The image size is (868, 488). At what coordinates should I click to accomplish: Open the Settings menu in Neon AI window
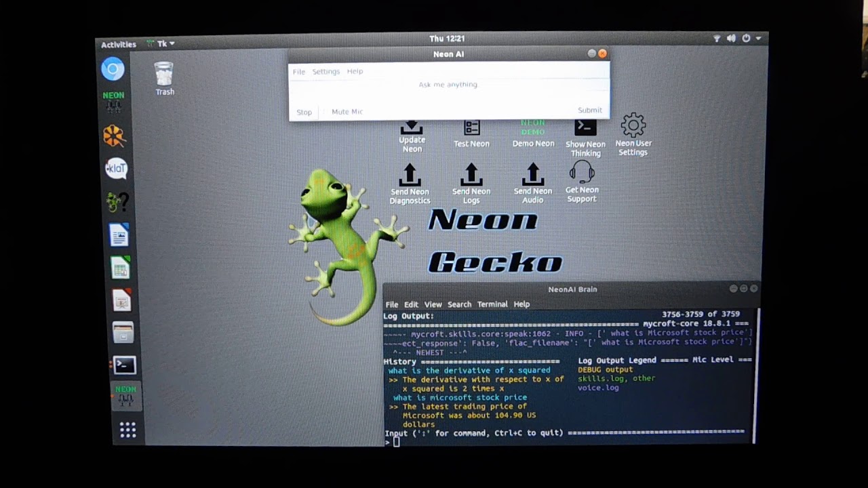tap(325, 71)
